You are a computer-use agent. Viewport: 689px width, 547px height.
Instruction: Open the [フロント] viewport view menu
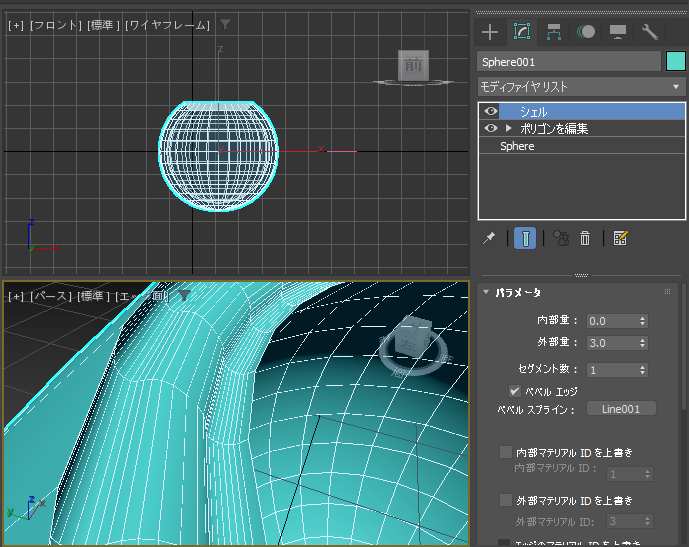pyautogui.click(x=55, y=25)
